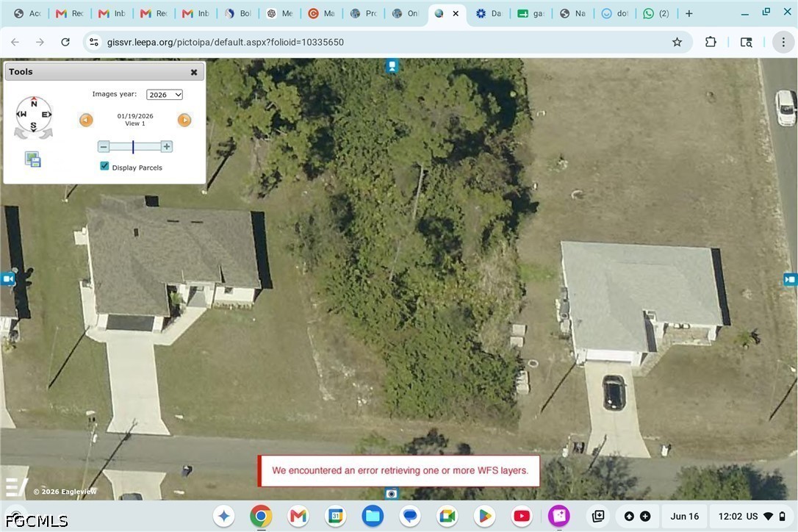Switch to the dot tab
798x532 pixels.
click(x=615, y=14)
